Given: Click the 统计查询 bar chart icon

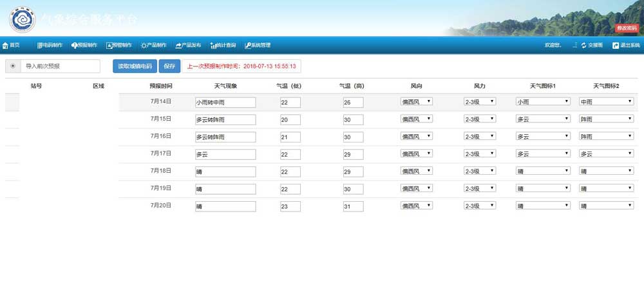Looking at the screenshot, I should [x=213, y=46].
